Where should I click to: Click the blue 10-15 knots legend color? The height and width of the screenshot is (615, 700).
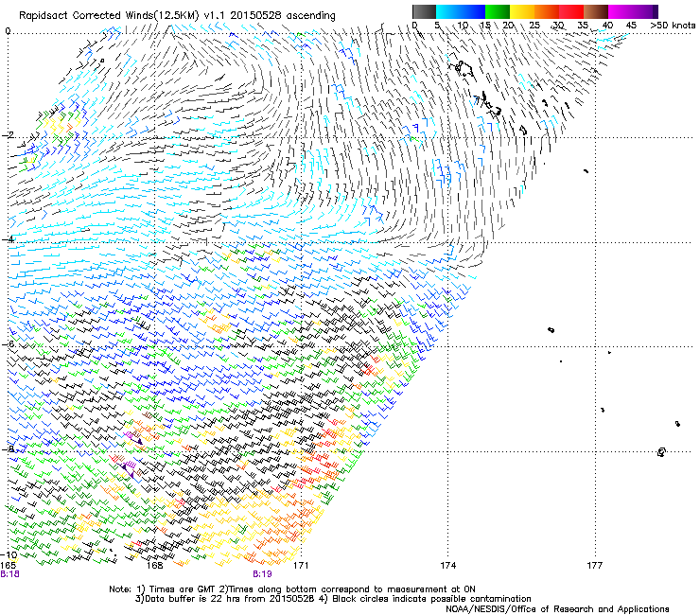pos(473,11)
